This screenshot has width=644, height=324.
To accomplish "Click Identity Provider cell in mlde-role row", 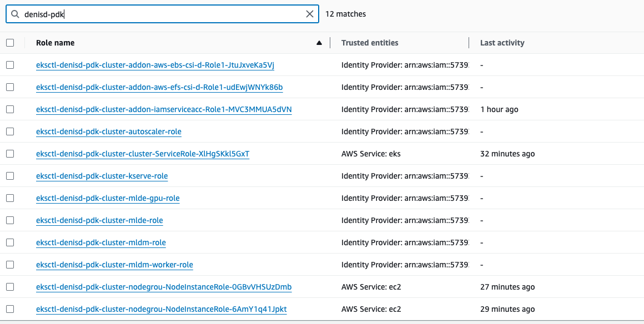I will [405, 220].
